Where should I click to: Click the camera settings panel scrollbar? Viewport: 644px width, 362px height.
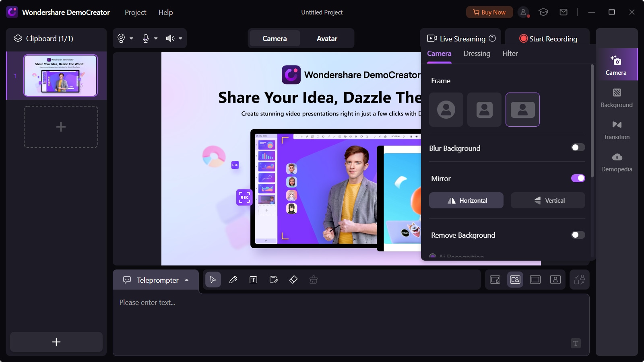tap(592, 121)
